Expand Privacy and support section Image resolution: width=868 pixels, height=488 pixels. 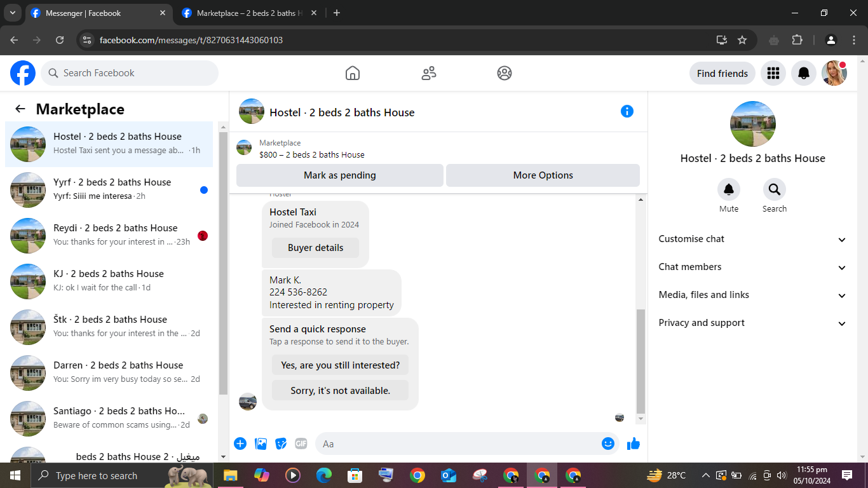point(752,323)
